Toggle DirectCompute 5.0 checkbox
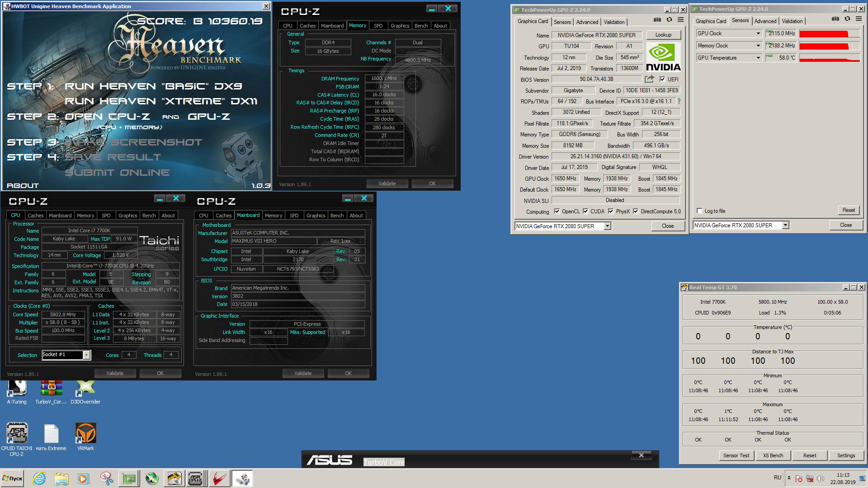This screenshot has width=868, height=488. click(636, 211)
